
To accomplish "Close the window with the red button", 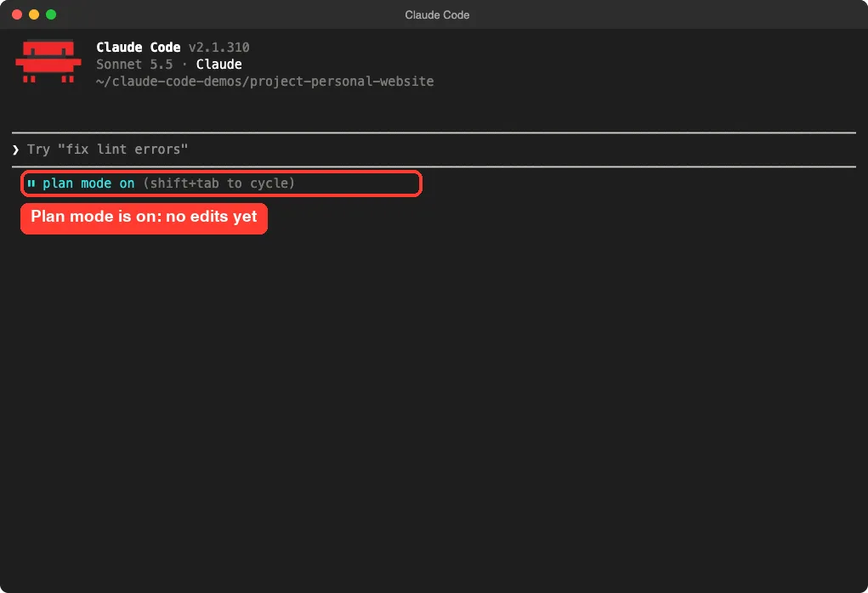I will [17, 14].
